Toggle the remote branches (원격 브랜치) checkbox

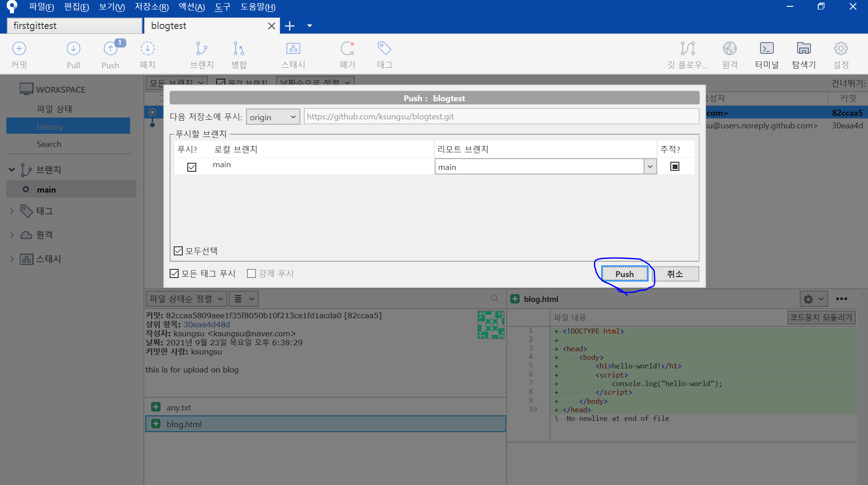point(221,83)
